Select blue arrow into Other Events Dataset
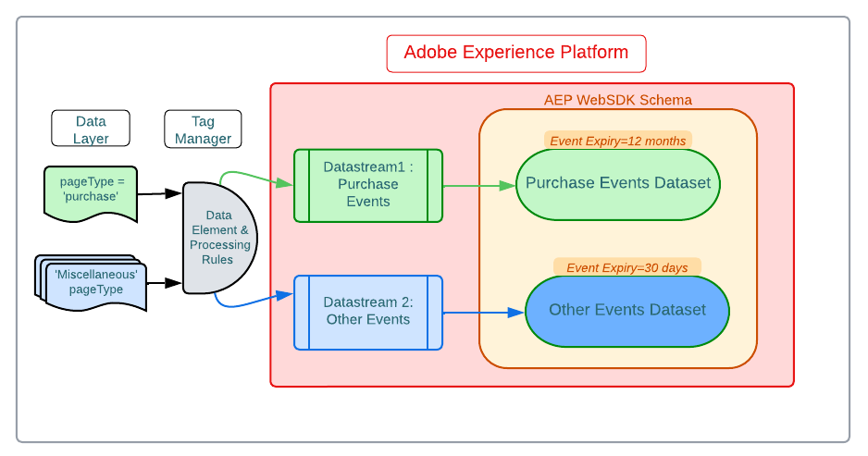 pyautogui.click(x=481, y=313)
